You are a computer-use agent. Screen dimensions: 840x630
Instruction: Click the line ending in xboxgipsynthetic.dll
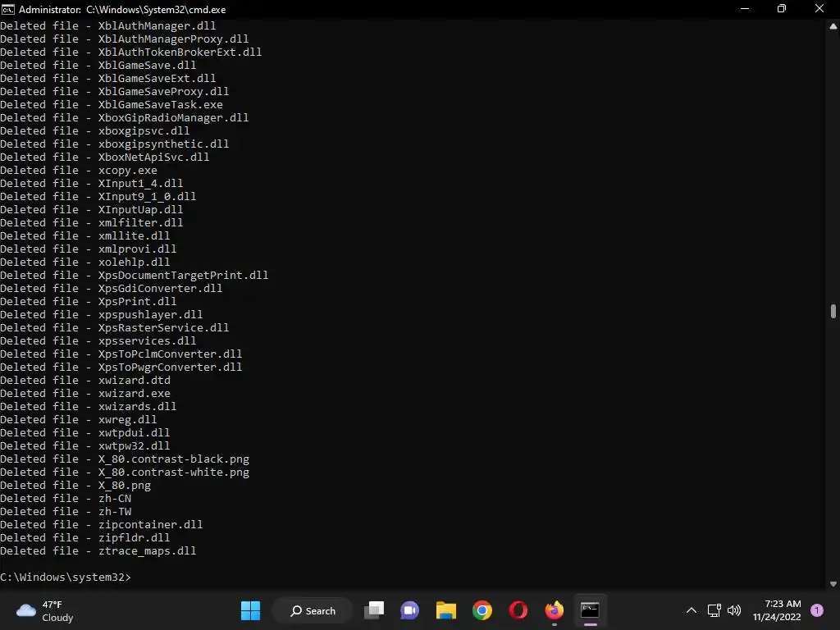(115, 144)
